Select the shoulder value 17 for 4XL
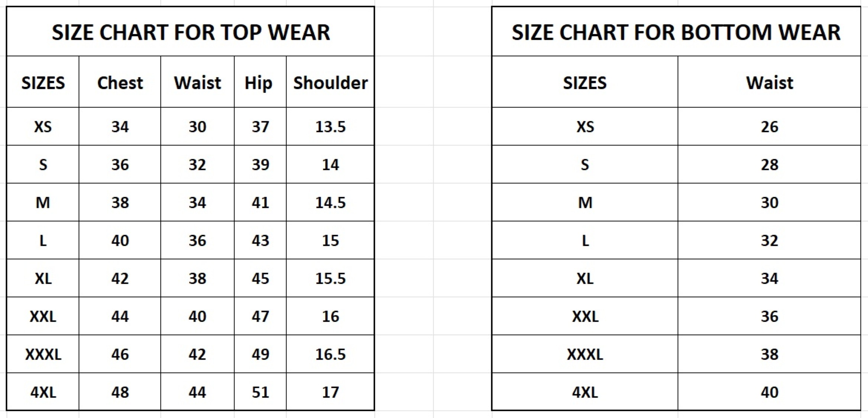This screenshot has height=418, width=868. [x=330, y=392]
